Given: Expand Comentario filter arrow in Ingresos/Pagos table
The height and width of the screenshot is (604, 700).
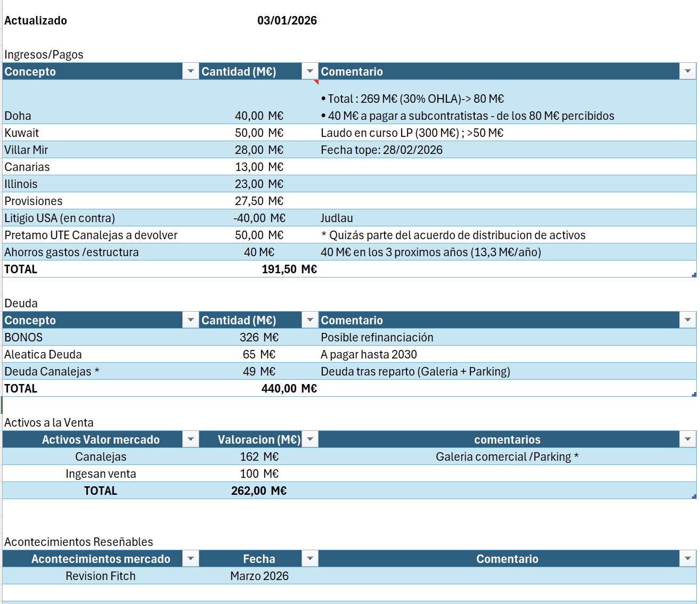Looking at the screenshot, I should tap(687, 71).
